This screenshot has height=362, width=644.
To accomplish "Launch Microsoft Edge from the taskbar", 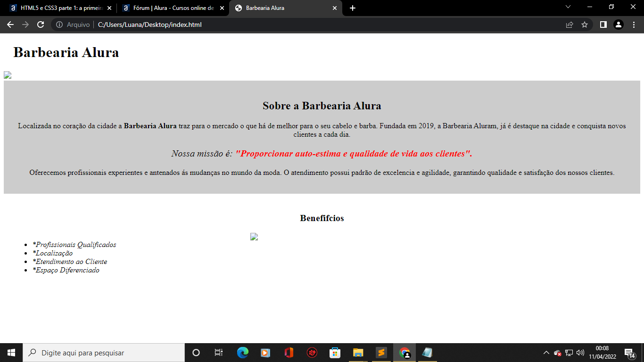I will [x=242, y=353].
